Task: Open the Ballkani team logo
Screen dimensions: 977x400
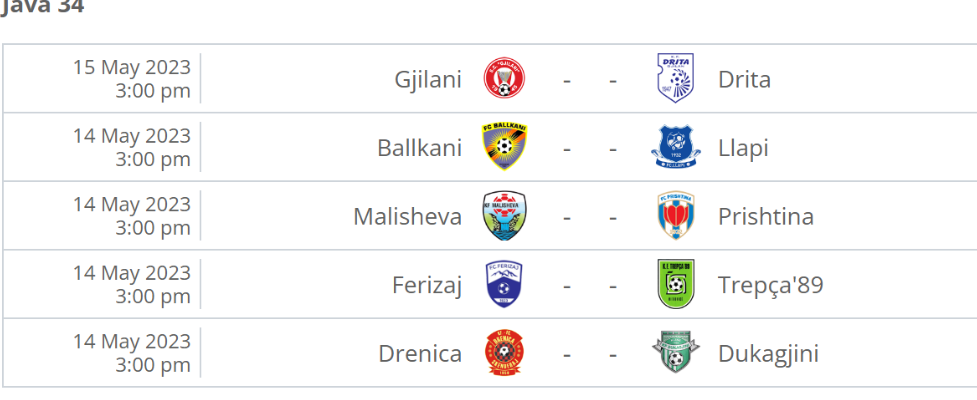Action: pos(504,148)
